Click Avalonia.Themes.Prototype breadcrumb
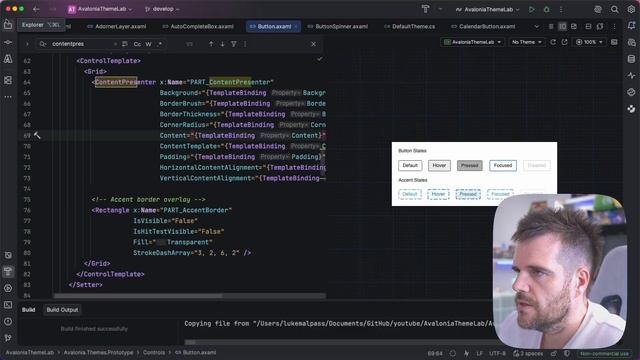The image size is (640, 360). 98,353
